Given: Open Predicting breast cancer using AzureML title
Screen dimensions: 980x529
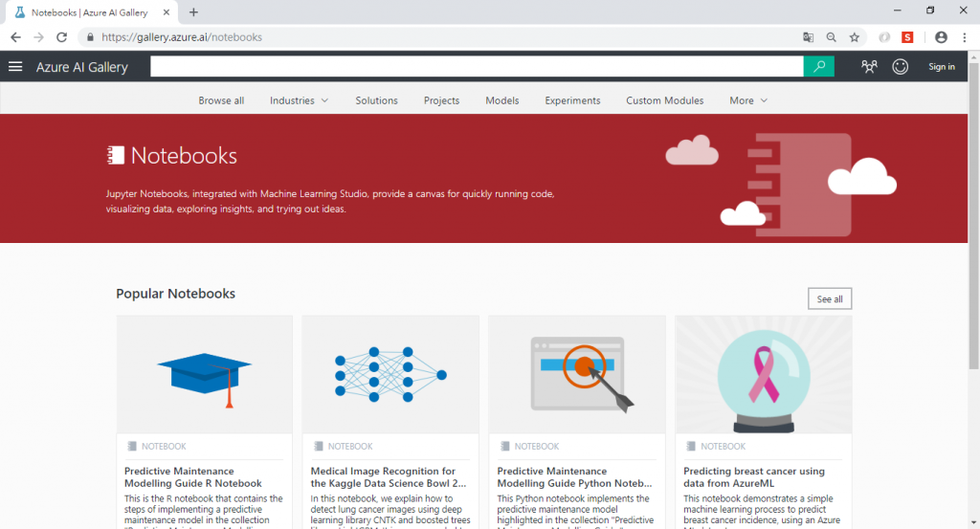Looking at the screenshot, I should 754,477.
